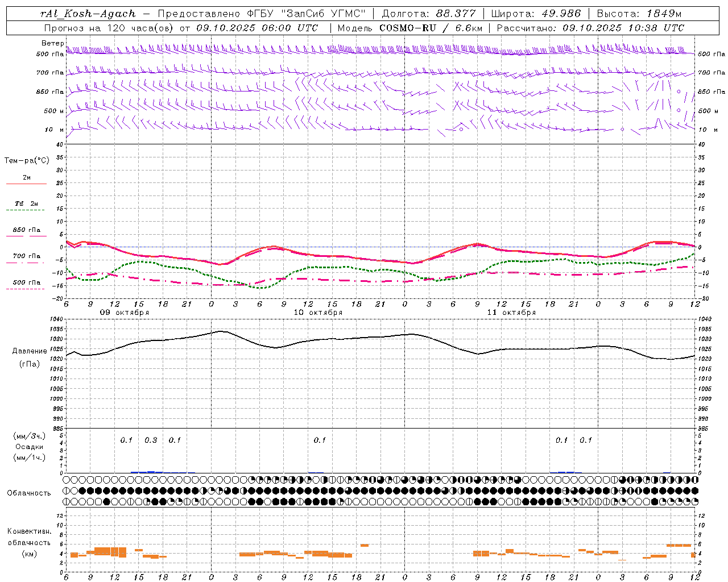Click the 11 октября date label

(511, 313)
